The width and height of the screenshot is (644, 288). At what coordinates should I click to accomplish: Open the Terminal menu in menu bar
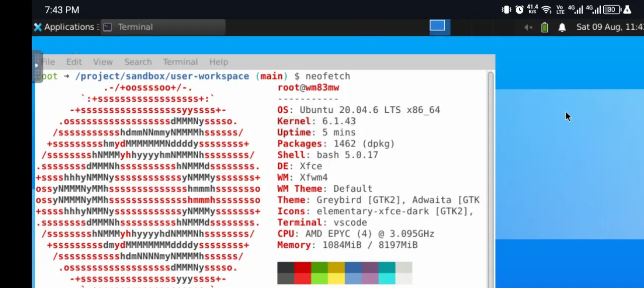tap(180, 62)
